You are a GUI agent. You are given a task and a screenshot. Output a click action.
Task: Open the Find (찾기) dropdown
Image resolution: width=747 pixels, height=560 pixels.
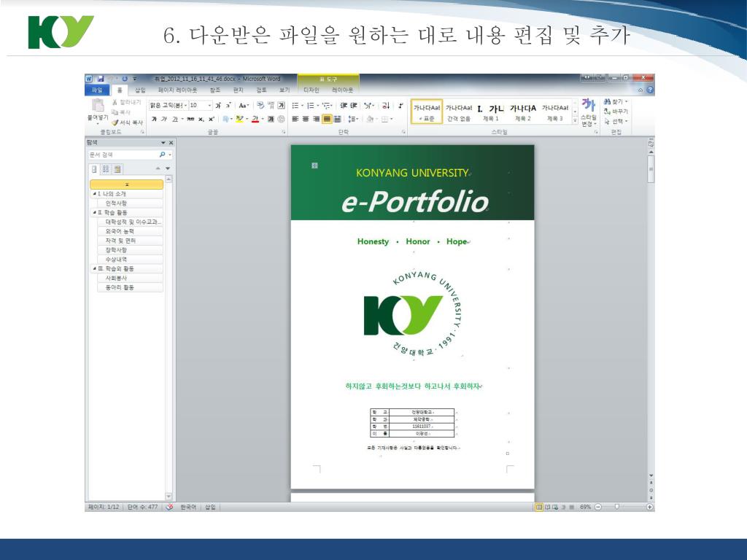(627, 101)
